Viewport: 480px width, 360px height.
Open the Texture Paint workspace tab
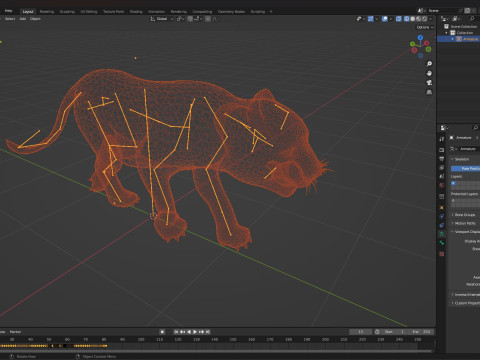[x=113, y=12]
